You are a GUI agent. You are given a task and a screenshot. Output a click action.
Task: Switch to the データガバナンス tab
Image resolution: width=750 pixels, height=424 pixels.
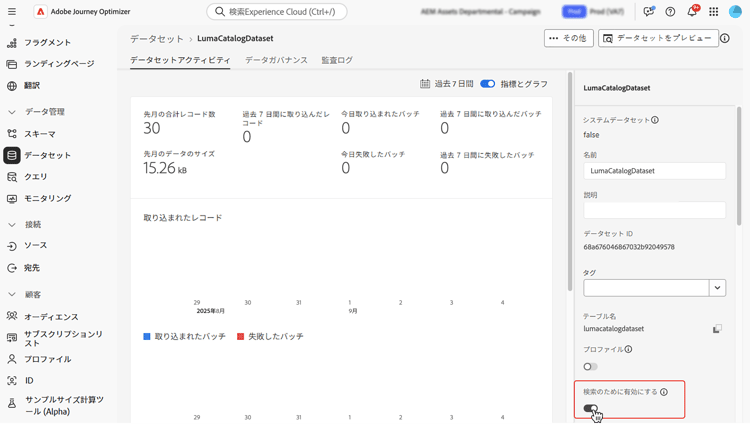pos(276,60)
